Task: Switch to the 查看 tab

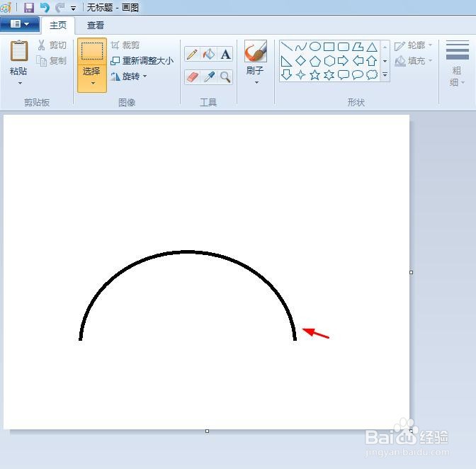Action: click(96, 26)
